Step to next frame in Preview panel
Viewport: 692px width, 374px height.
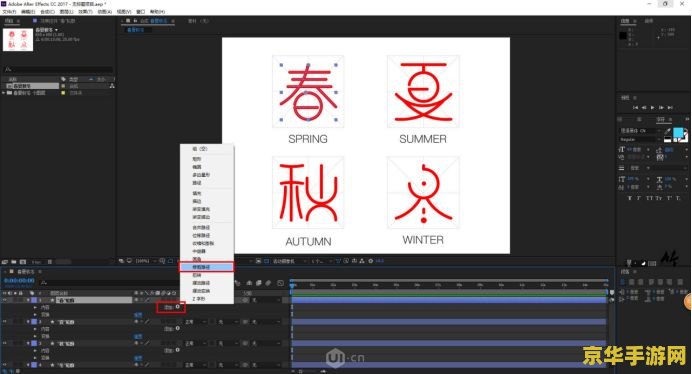pos(661,107)
